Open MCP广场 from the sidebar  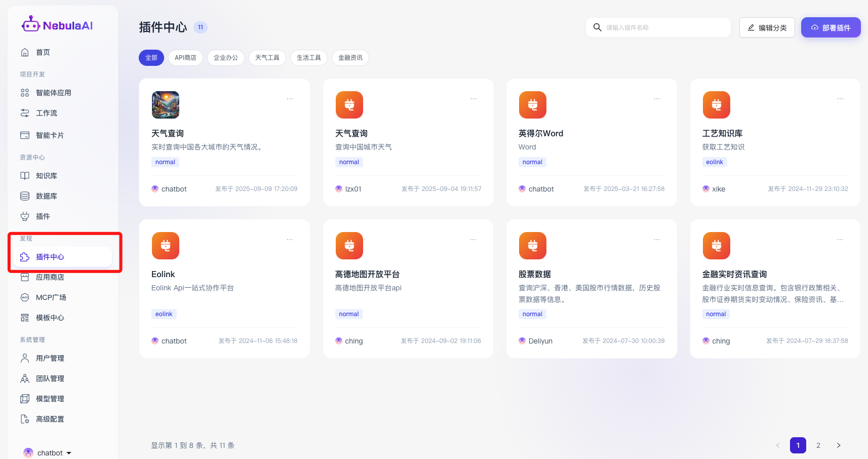point(51,297)
